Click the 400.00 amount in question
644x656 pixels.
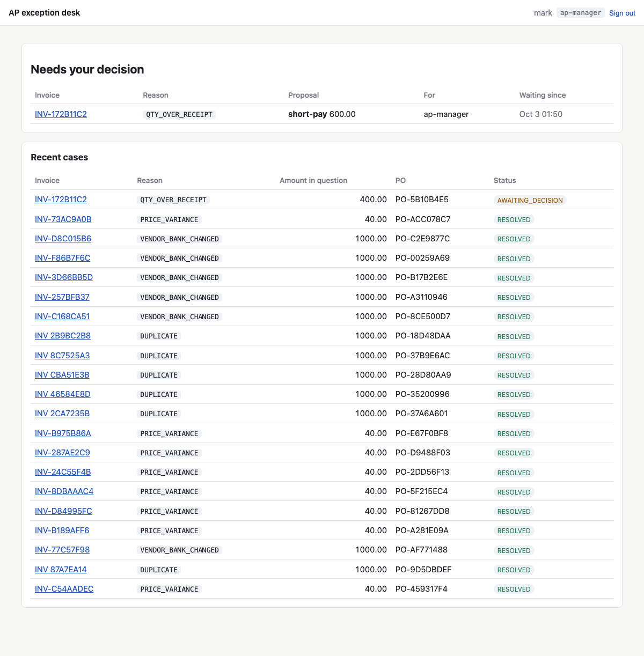[x=374, y=200]
